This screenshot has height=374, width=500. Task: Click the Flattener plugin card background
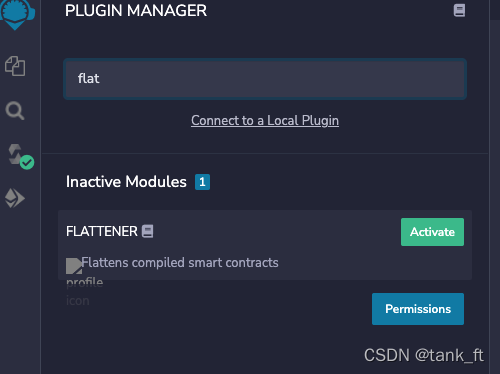click(x=265, y=245)
